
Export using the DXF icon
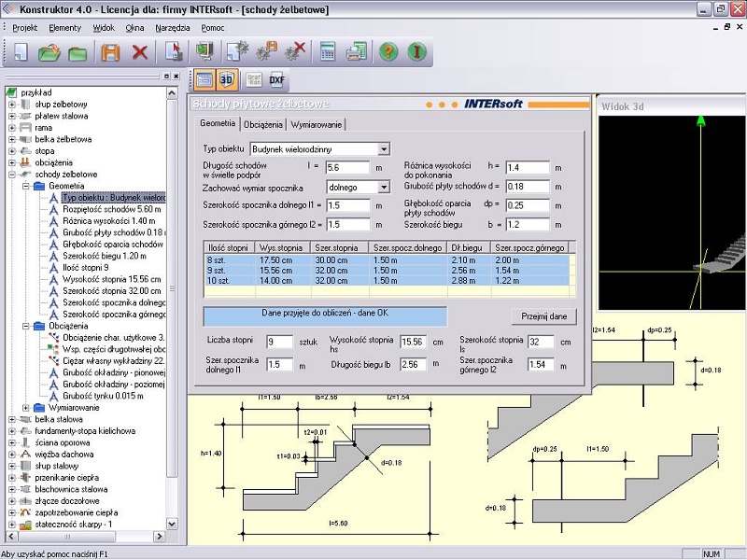[276, 79]
